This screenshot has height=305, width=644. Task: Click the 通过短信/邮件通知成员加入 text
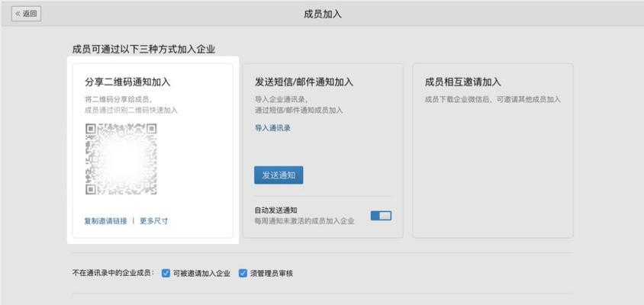pyautogui.click(x=298, y=110)
